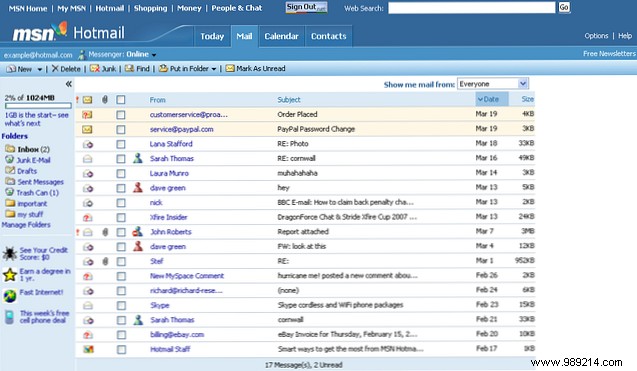Click the paperclip icon on Stef's message
The image size is (637, 371).
105,261
